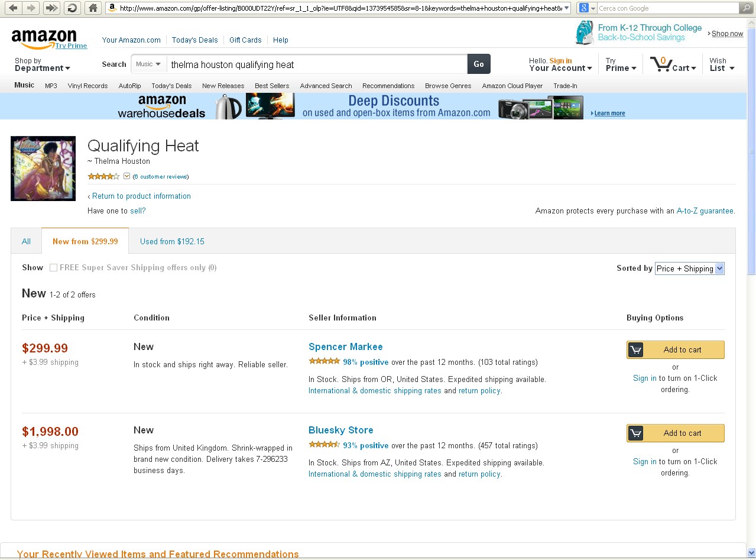Expand the Your Account dropdown
The height and width of the screenshot is (560, 756).
point(560,64)
